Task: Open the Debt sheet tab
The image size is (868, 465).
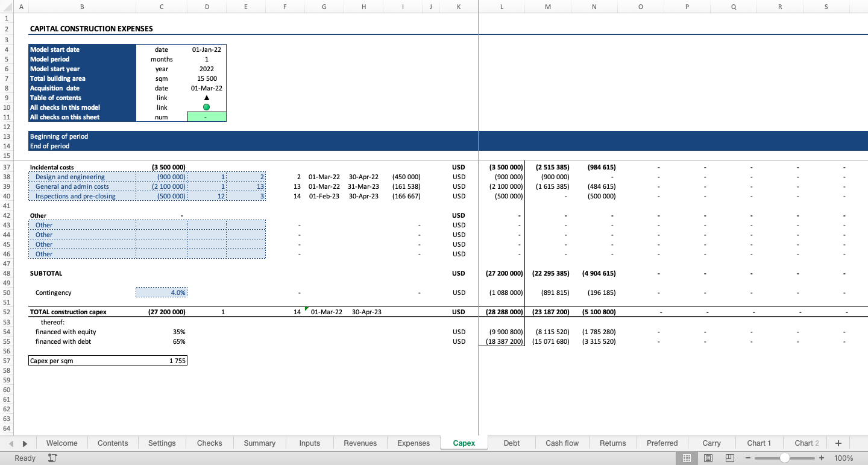Action: point(511,443)
